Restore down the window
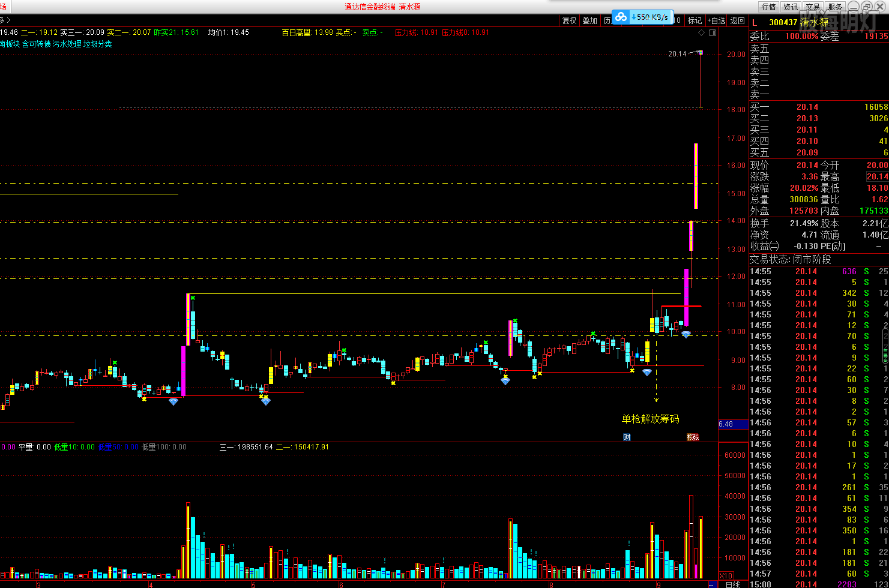This screenshot has width=889, height=588. point(867,6)
